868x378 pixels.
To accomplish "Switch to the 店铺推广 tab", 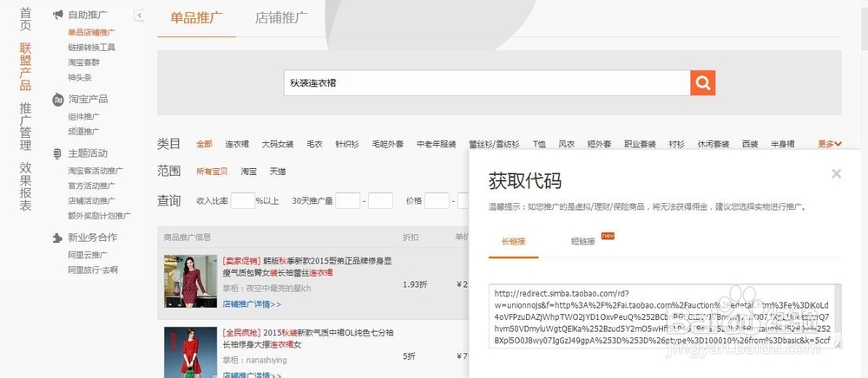I will 281,17.
